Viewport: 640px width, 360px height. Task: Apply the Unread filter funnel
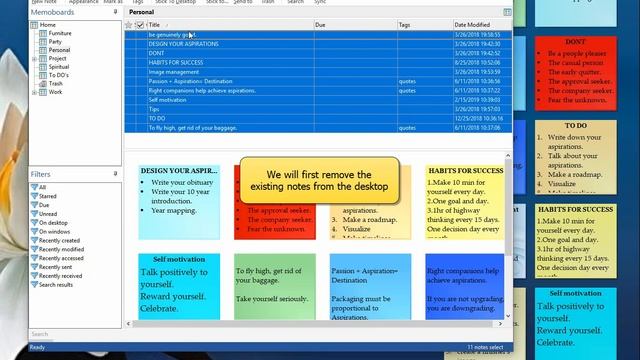coord(34,214)
